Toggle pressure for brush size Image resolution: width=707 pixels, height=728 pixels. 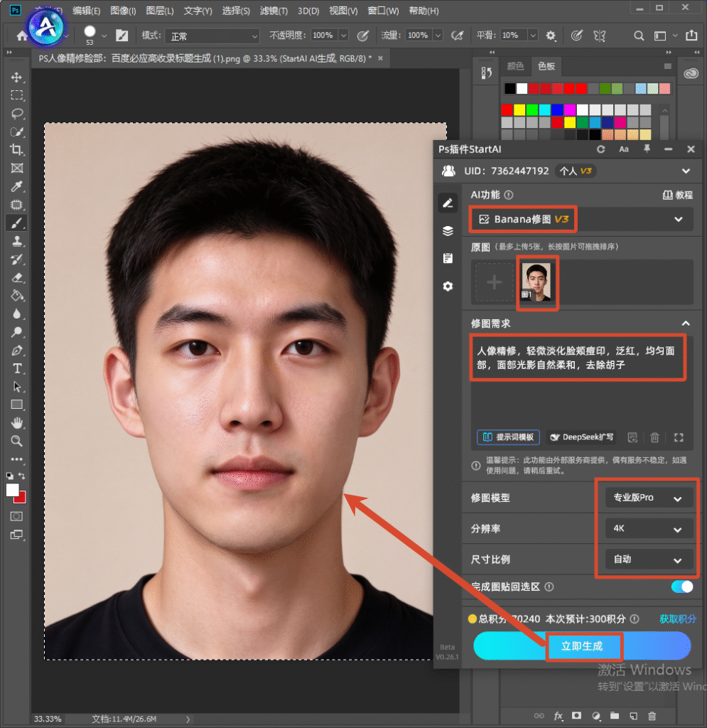point(577,36)
